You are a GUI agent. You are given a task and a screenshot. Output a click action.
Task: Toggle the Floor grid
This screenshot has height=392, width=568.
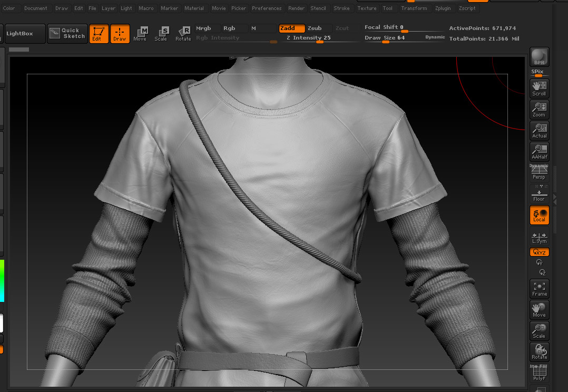coord(539,194)
